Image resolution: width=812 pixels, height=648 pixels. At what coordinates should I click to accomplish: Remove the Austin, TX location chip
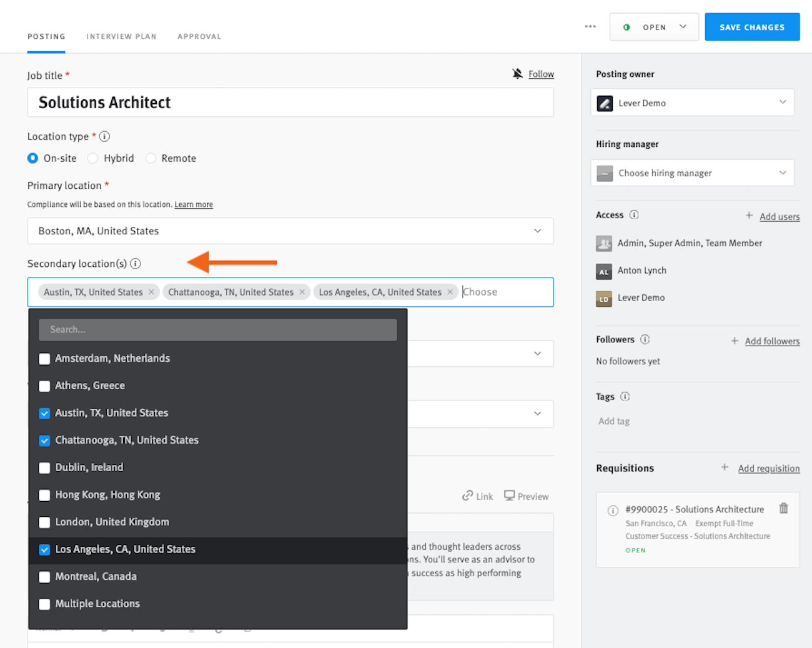pos(151,292)
